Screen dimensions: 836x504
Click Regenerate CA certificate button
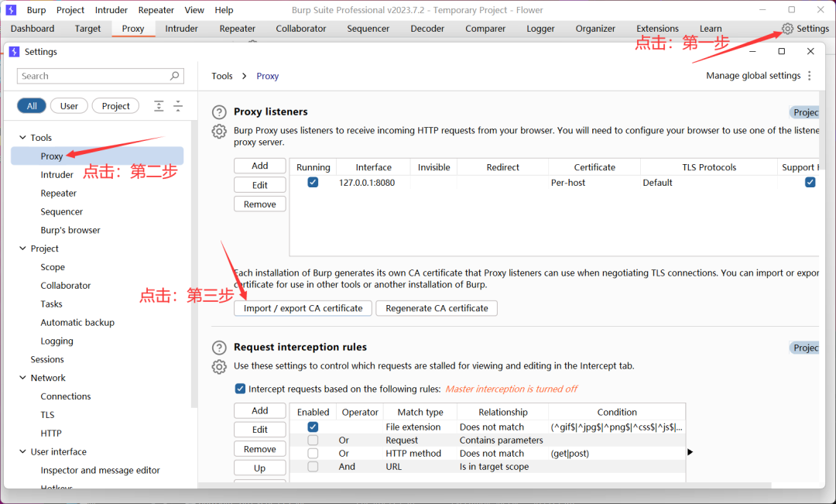(x=436, y=308)
